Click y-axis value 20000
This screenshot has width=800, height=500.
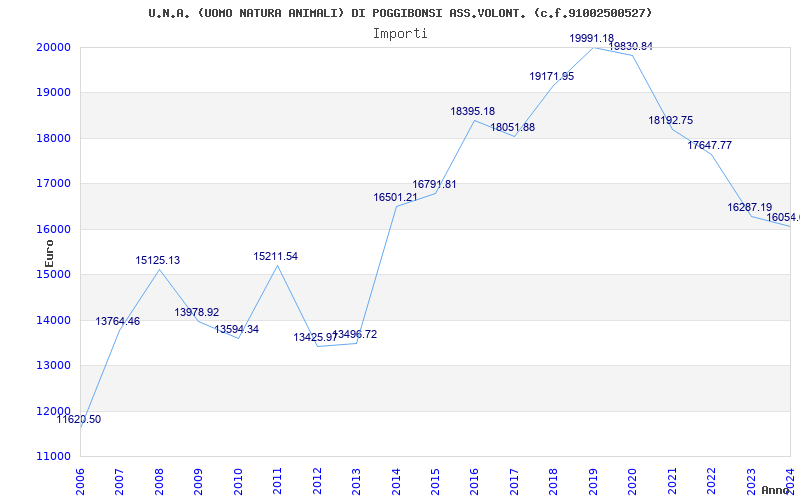(x=53, y=47)
